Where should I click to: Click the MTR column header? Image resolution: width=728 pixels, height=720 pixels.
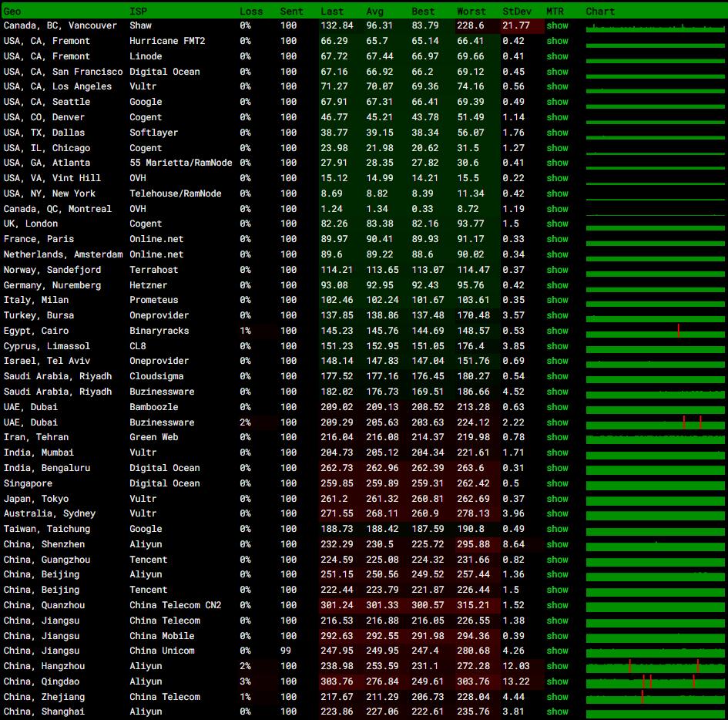pos(555,11)
